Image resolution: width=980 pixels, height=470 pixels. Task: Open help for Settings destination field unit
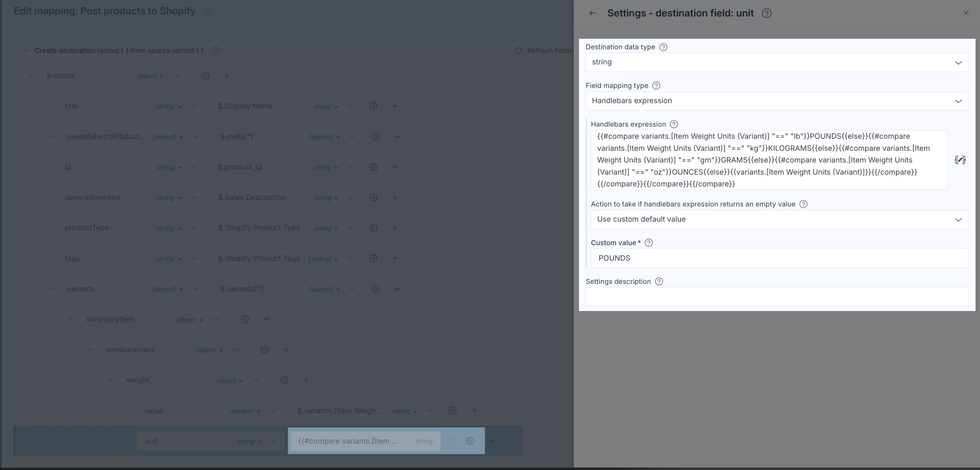[766, 13]
